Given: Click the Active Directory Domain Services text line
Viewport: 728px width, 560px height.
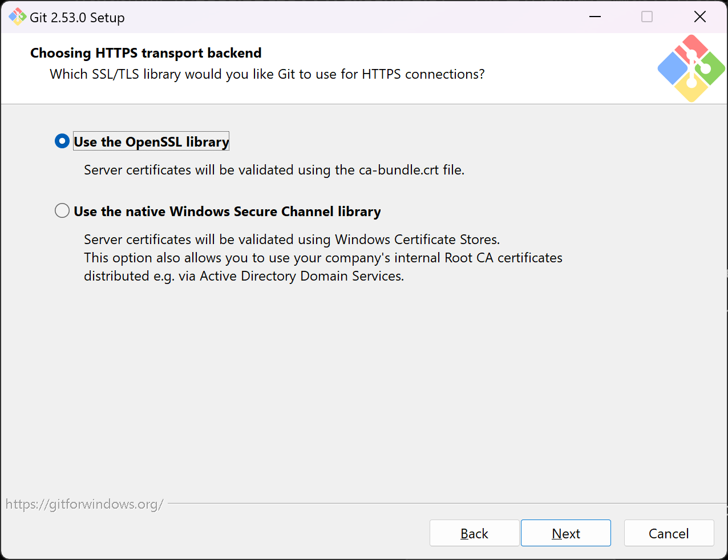Looking at the screenshot, I should click(244, 276).
